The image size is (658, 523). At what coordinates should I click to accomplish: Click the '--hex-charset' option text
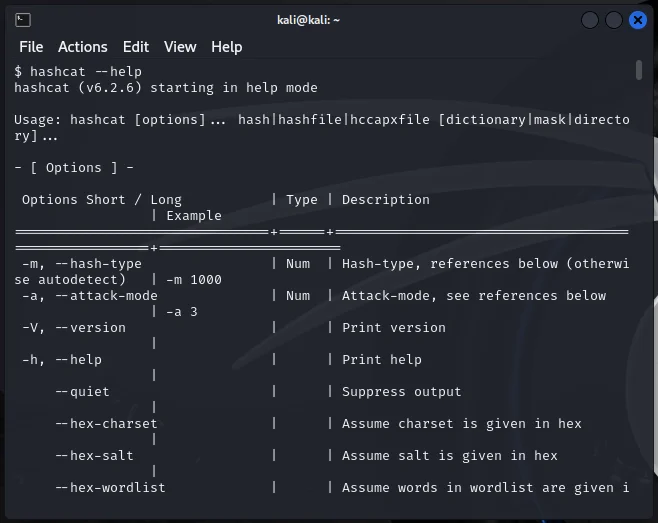107,424
